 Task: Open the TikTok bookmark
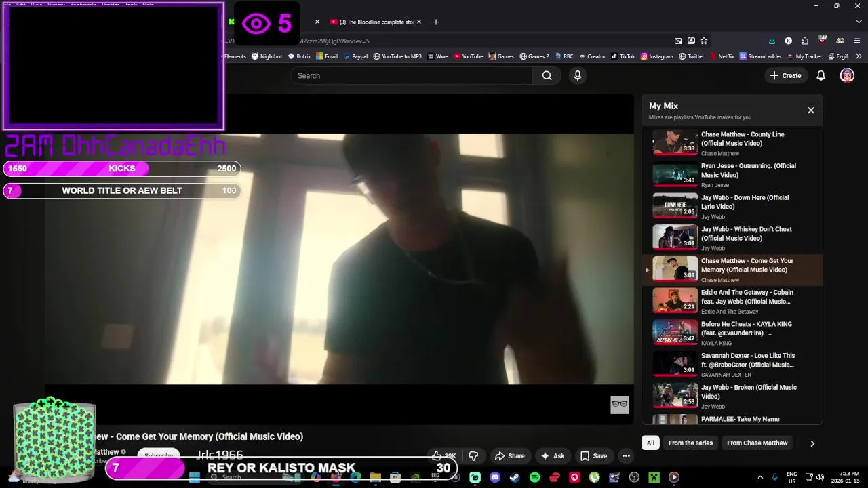623,56
